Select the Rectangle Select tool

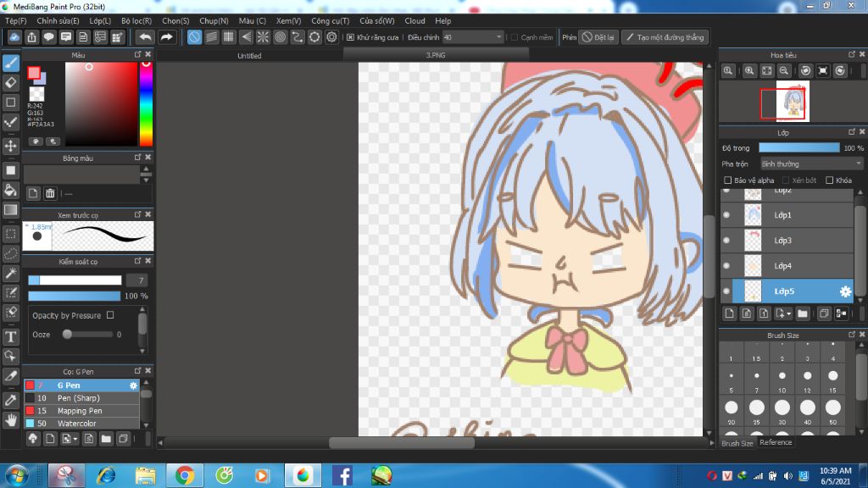11,234
